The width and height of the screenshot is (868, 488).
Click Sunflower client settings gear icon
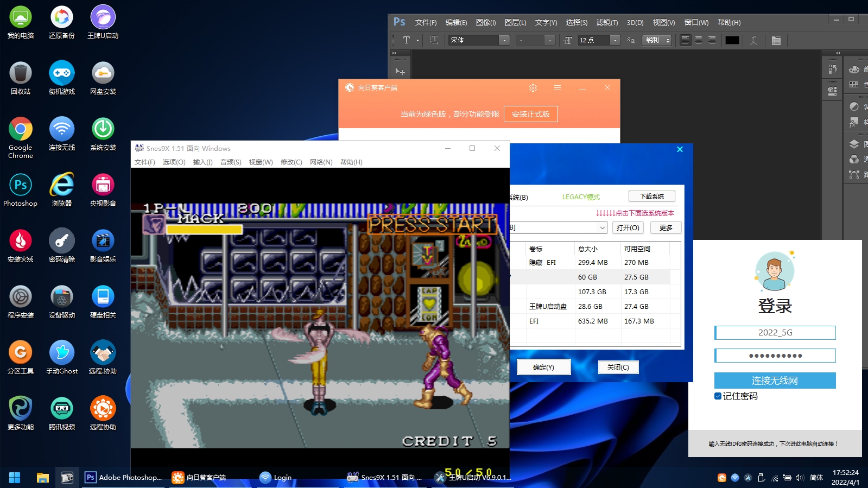pos(533,88)
